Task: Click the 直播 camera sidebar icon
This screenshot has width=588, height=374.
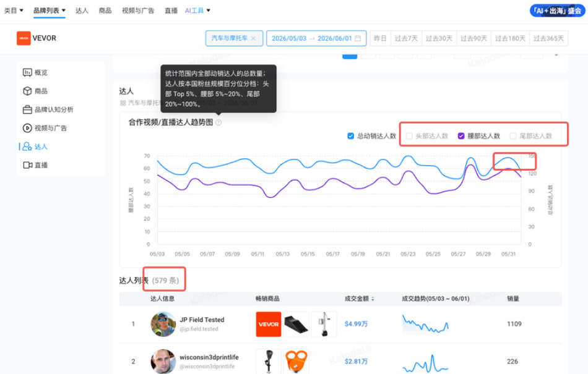Action: click(27, 165)
